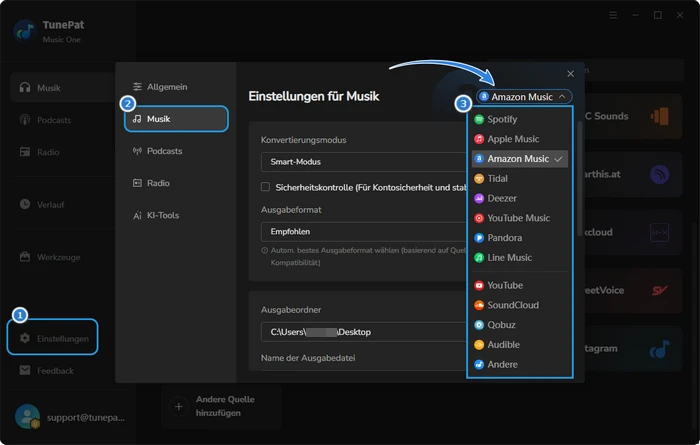Switch to the Musik settings tab
Screen dimensions: 700x445
tap(176, 119)
